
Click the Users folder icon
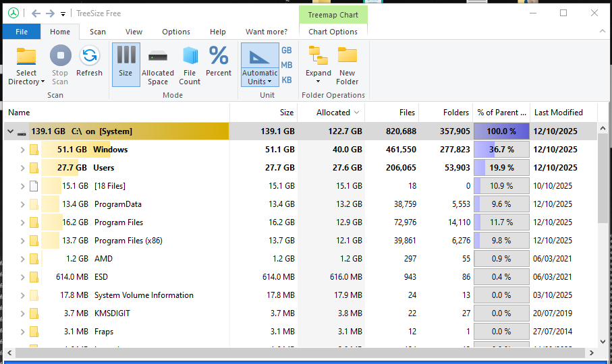(x=34, y=168)
